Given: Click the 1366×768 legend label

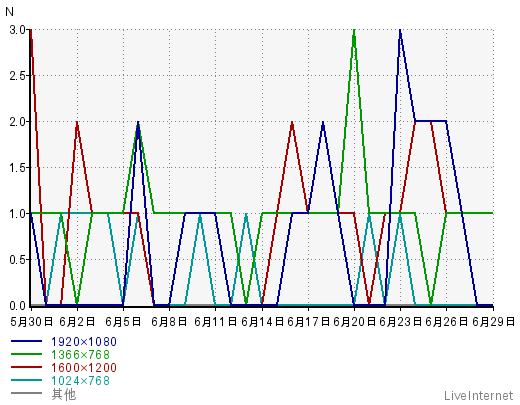Looking at the screenshot, I should (x=80, y=355).
